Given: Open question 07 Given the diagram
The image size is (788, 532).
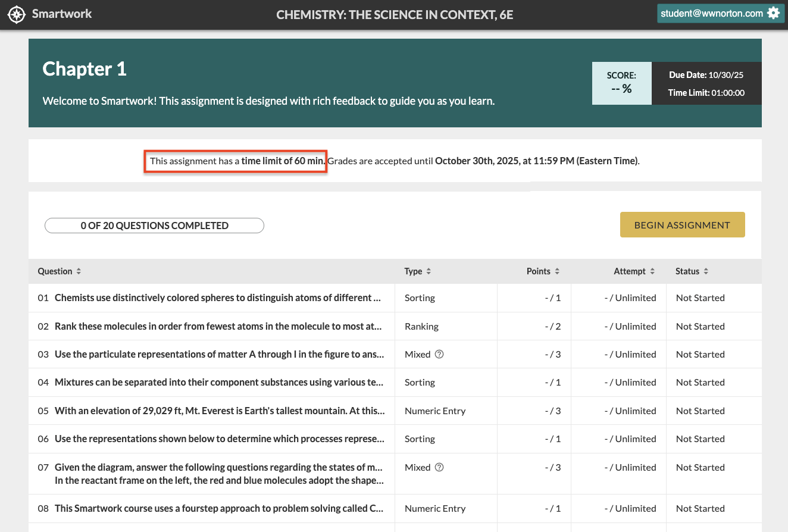Looking at the screenshot, I should click(219, 474).
